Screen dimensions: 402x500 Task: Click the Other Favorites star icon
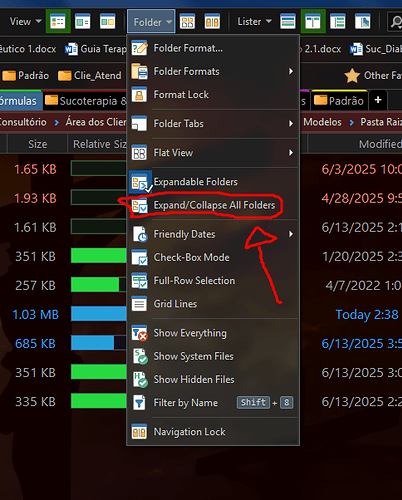click(352, 76)
